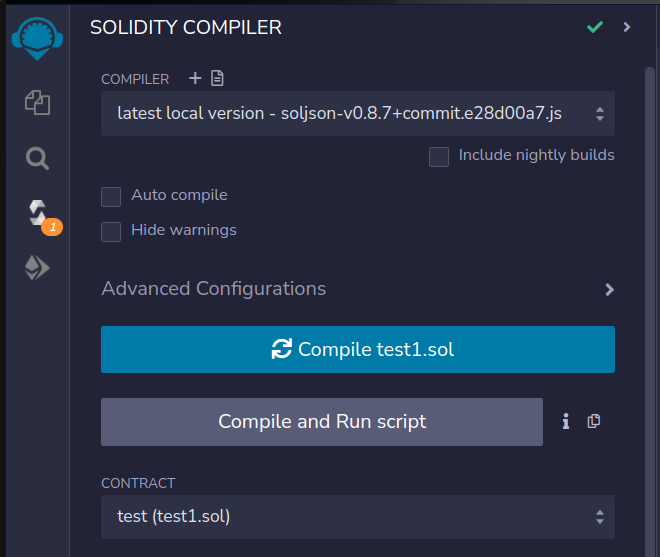Open the Deploy & Run transactions icon
The image size is (660, 557).
coord(37,268)
